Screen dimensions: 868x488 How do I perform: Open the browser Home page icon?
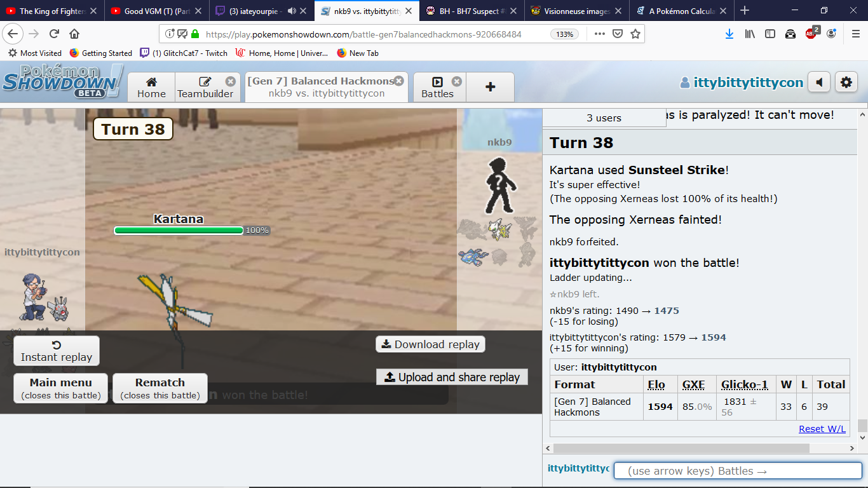tap(74, 34)
